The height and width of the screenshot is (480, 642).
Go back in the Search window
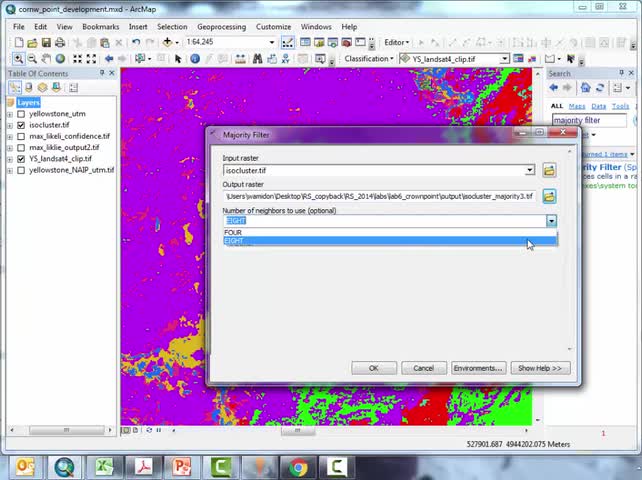pyautogui.click(x=554, y=87)
